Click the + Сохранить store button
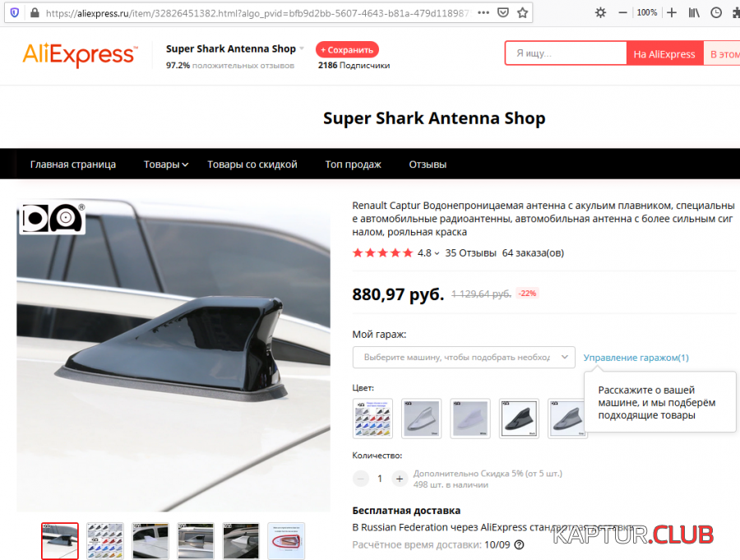 (347, 49)
